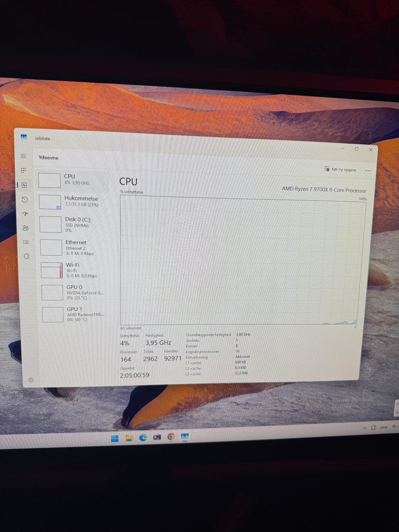Image resolution: width=399 pixels, height=532 pixels.
Task: Open the Startup apps sidebar icon
Action: point(25,214)
